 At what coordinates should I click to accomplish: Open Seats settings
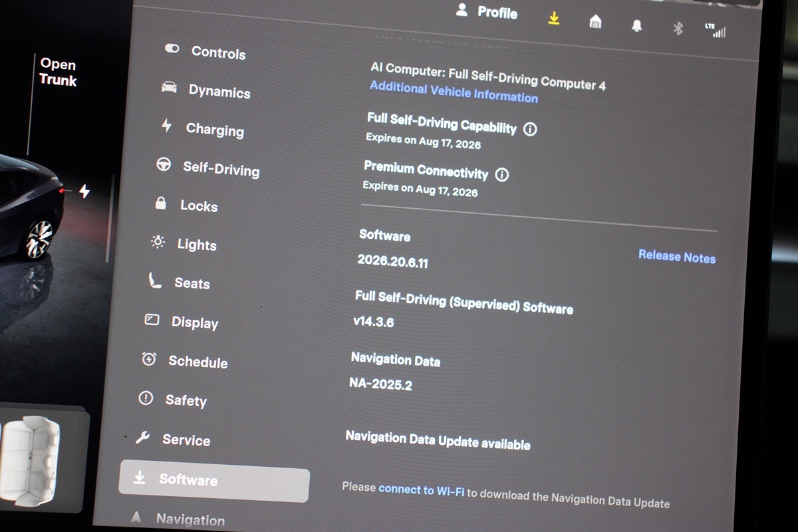[192, 283]
